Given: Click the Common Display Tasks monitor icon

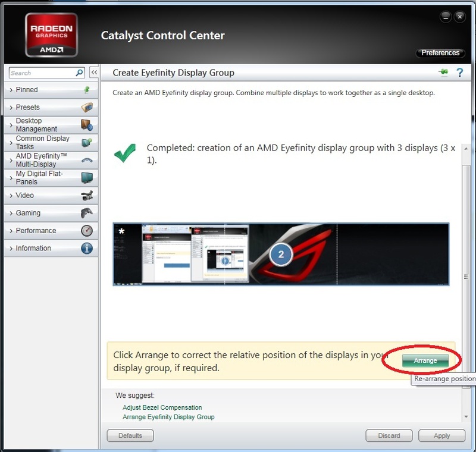Looking at the screenshot, I should pos(87,142).
